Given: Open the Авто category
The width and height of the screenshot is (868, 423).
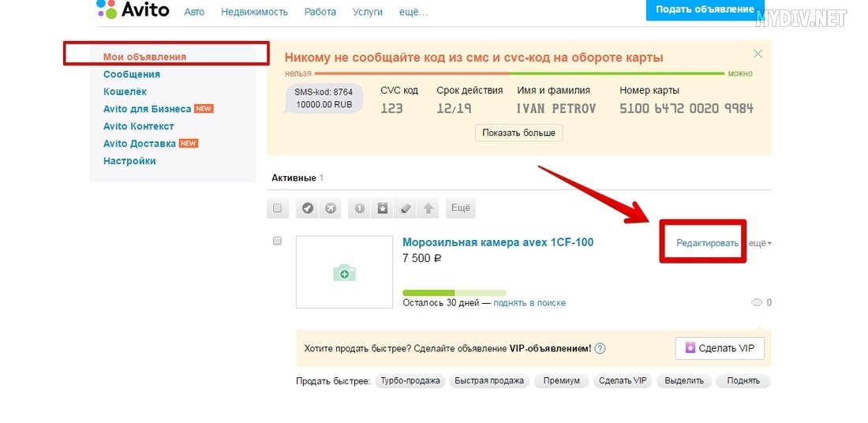Looking at the screenshot, I should pos(194,12).
